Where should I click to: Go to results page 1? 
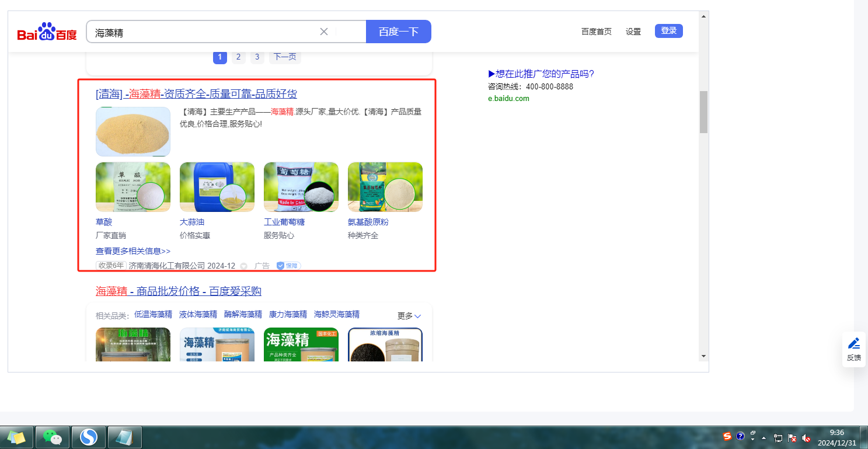point(219,57)
